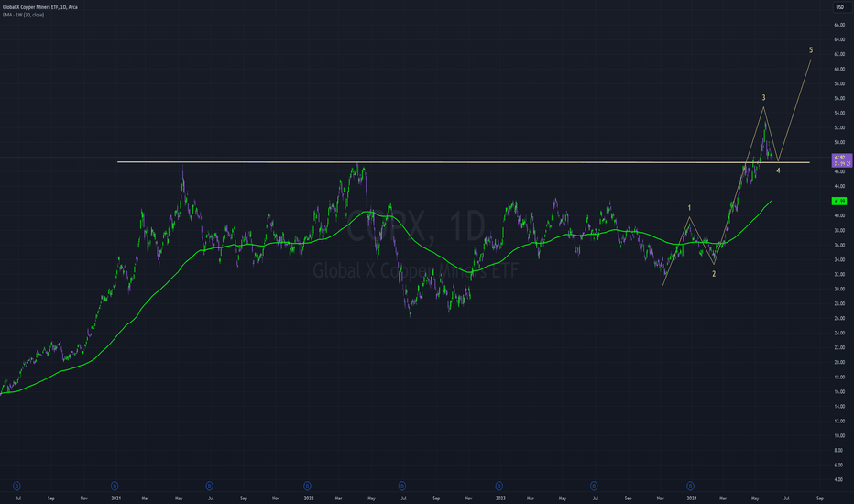Open the dividend marker near Jul 2022
This screenshot has height=504, width=854.
click(402, 486)
